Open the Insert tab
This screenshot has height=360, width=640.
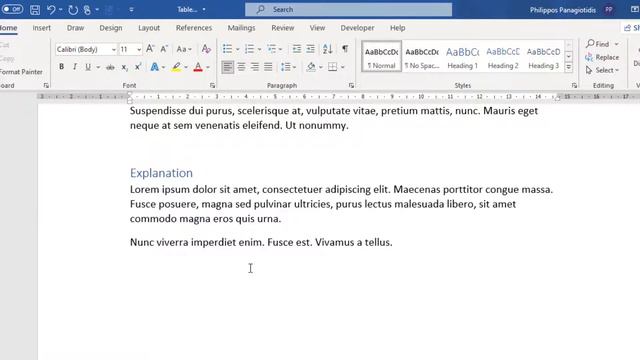(x=42, y=28)
